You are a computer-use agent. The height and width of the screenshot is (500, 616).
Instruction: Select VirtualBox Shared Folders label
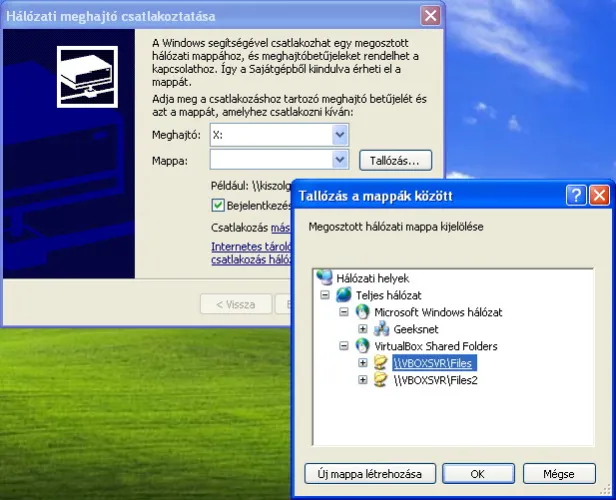pos(436,346)
